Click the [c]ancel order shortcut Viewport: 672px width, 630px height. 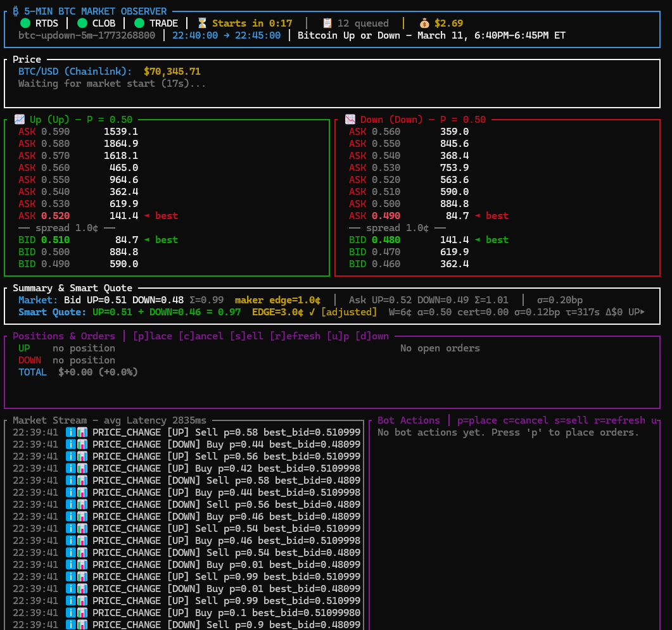[x=201, y=336]
